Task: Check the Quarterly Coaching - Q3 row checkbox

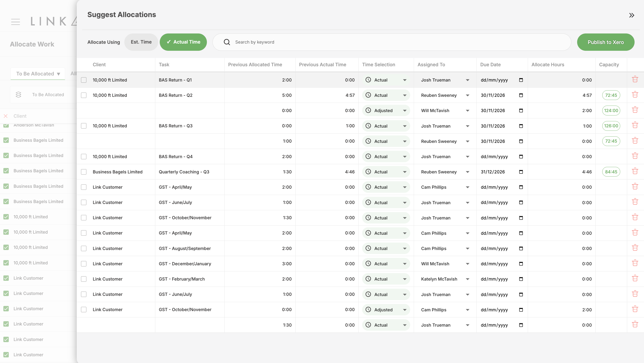Action: (x=84, y=172)
